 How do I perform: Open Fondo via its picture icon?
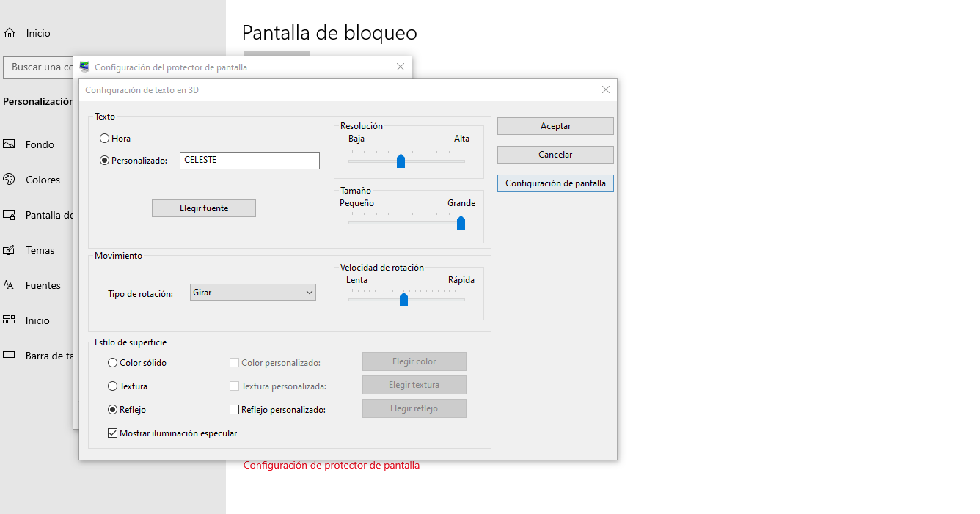[x=10, y=144]
